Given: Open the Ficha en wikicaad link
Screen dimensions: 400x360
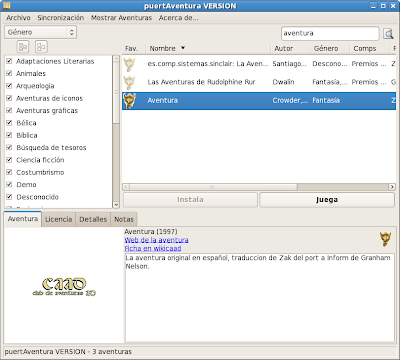Looking at the screenshot, I should (153, 248).
